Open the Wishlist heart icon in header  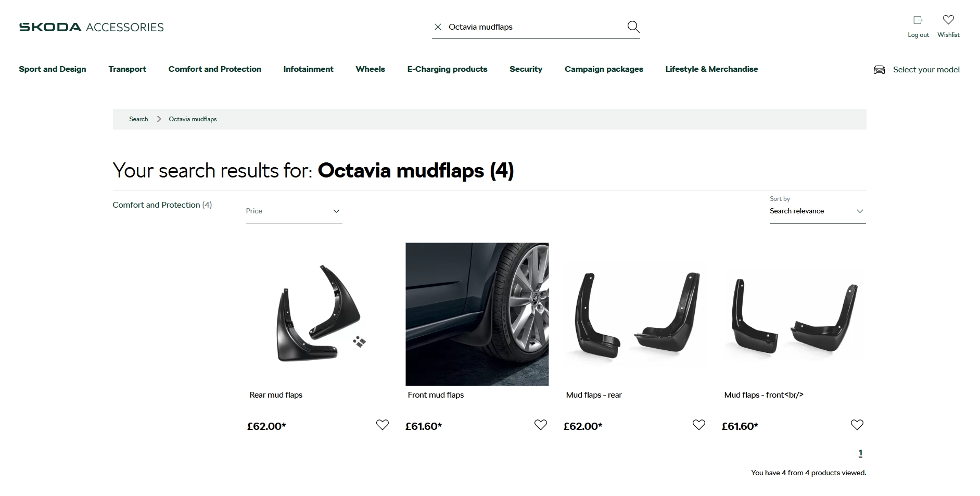[x=948, y=20]
